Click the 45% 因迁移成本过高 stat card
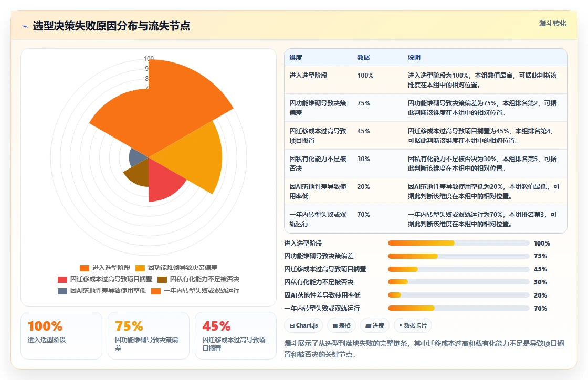This screenshot has width=588, height=380. pyautogui.click(x=236, y=336)
